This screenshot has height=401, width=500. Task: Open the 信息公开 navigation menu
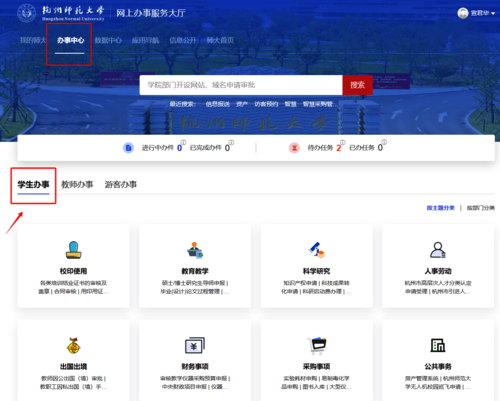183,40
